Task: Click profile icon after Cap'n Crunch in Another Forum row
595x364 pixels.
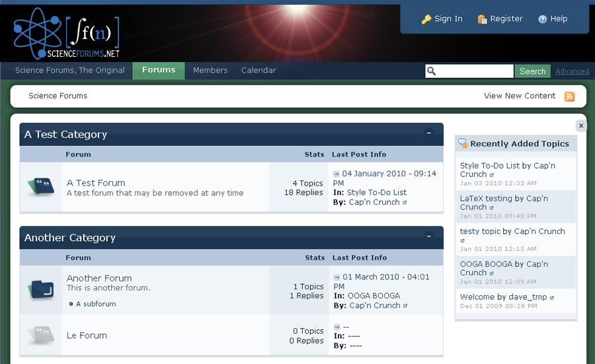Action: tap(405, 306)
